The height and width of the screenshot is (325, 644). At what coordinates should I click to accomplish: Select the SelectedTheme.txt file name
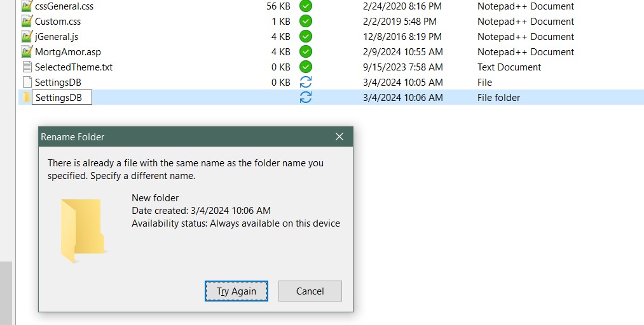(x=74, y=67)
